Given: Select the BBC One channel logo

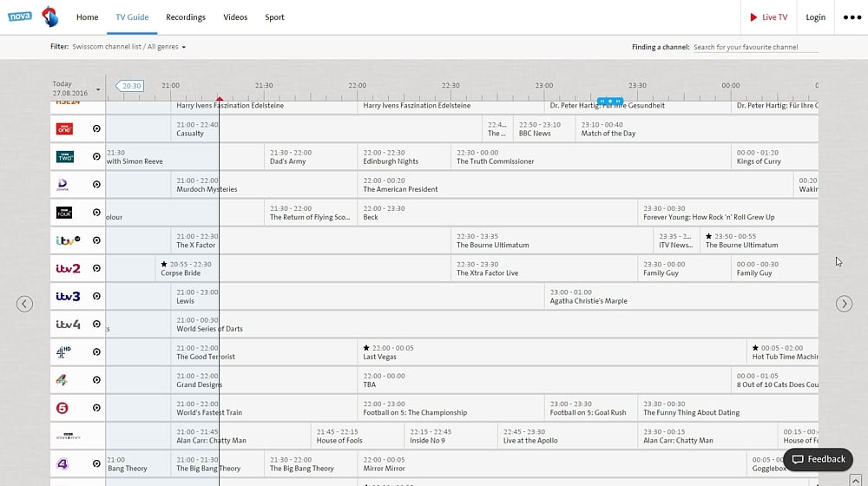Looking at the screenshot, I should 65,128.
